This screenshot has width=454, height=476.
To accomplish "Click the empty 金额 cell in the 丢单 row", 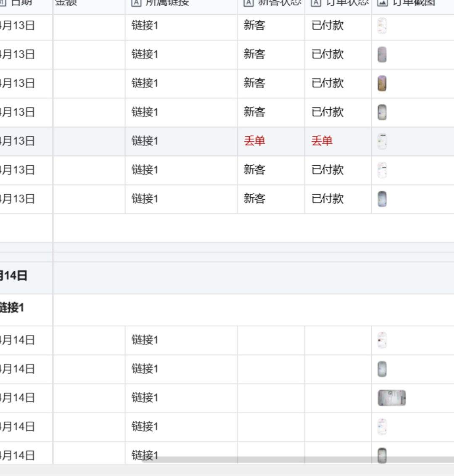I will [89, 141].
